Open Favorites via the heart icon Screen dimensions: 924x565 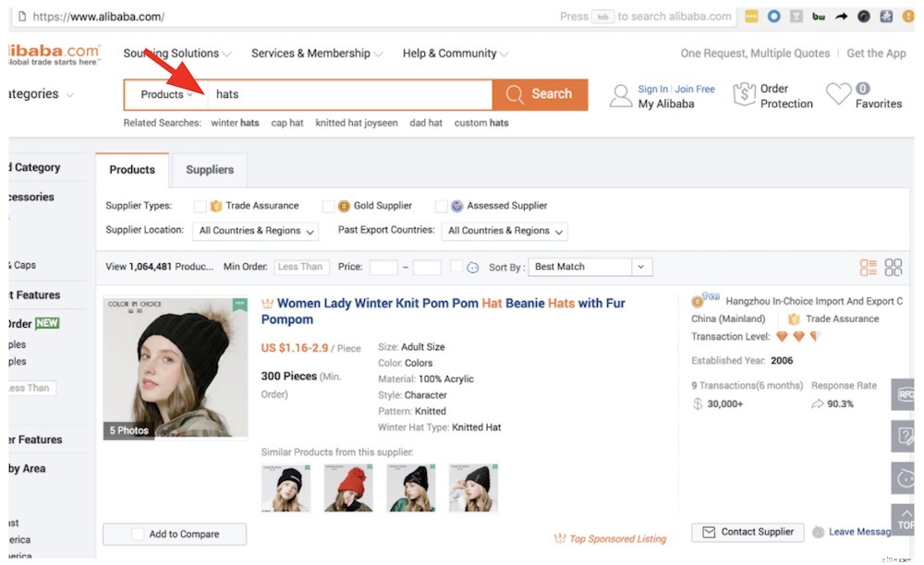point(839,92)
